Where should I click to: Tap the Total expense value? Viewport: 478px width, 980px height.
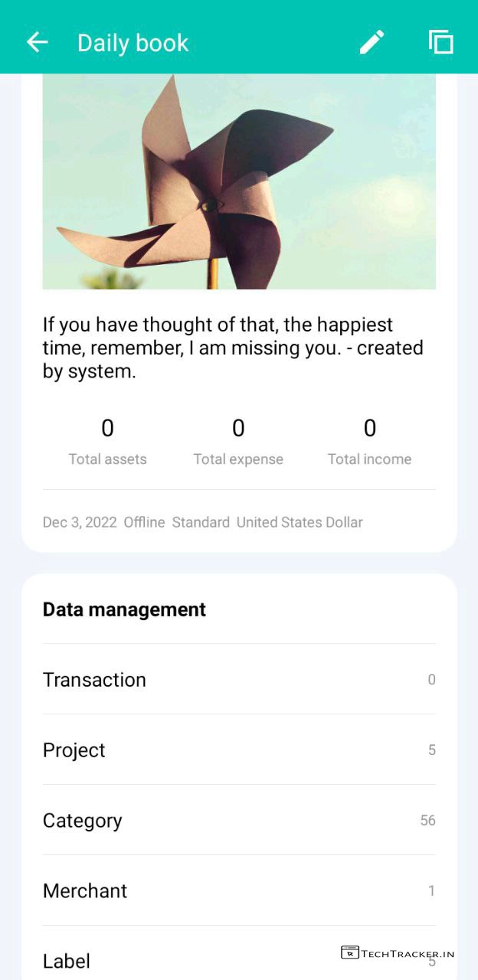point(238,429)
